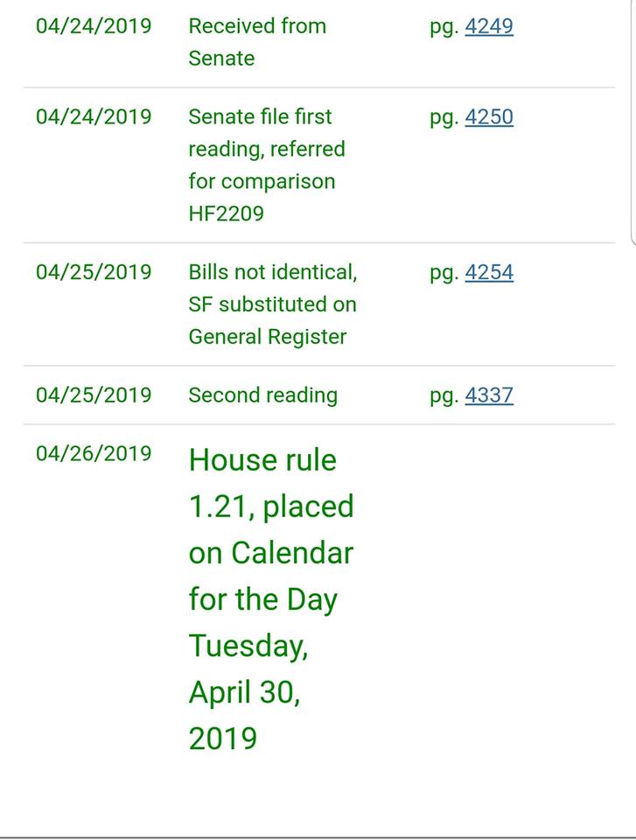Click the 'pg.' label before 4249

444,28
